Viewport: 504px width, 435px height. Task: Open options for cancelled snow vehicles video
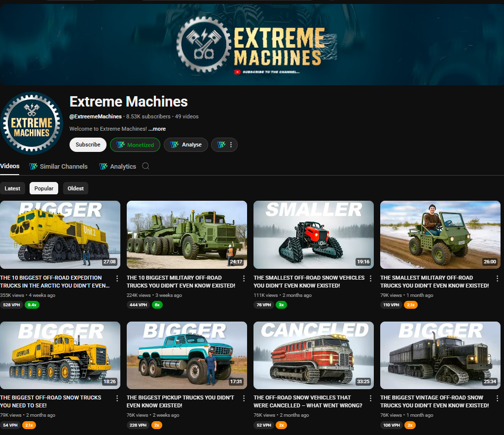[x=371, y=399]
